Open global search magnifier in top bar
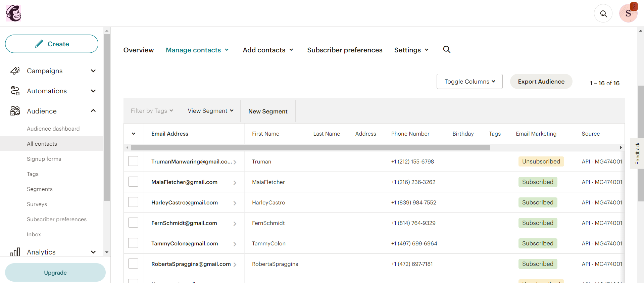Image resolution: width=644 pixels, height=283 pixels. tap(603, 14)
